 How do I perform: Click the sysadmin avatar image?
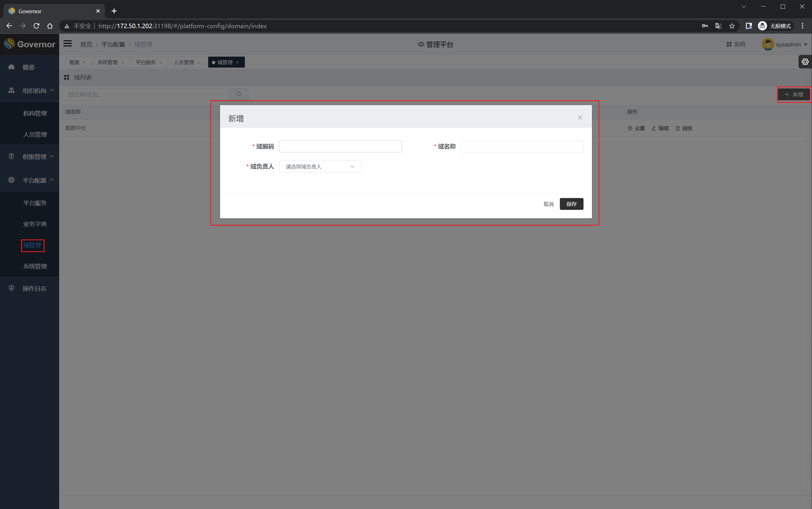[767, 45]
